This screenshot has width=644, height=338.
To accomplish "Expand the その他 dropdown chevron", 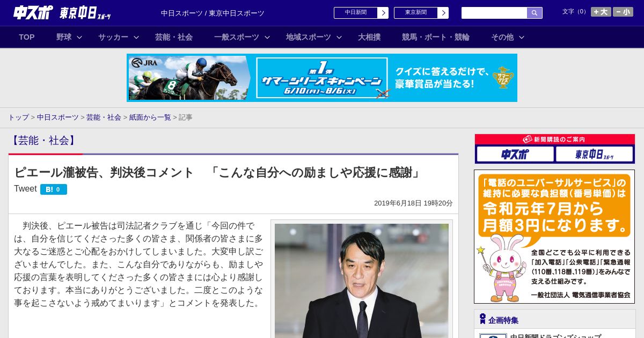I will pos(522,38).
